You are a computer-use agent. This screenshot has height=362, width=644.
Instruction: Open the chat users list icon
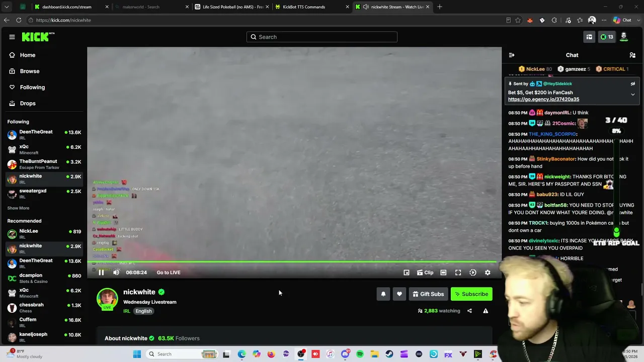coord(632,55)
